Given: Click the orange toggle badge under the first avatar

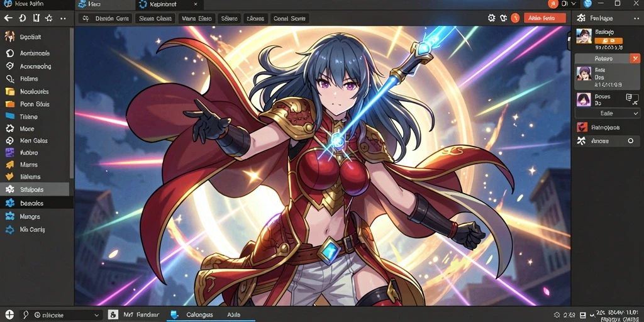Looking at the screenshot, I should coord(608,41).
